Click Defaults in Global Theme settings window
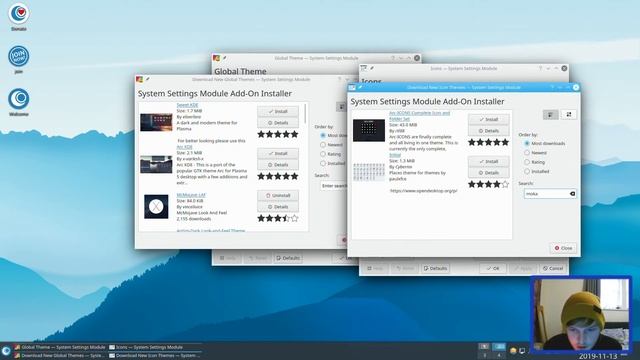 pos(288,258)
